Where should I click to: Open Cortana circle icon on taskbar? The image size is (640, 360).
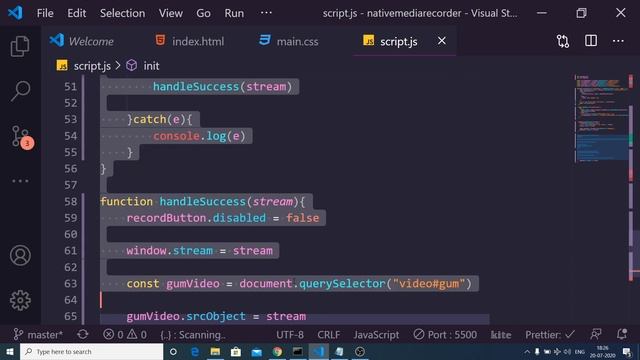coord(173,351)
